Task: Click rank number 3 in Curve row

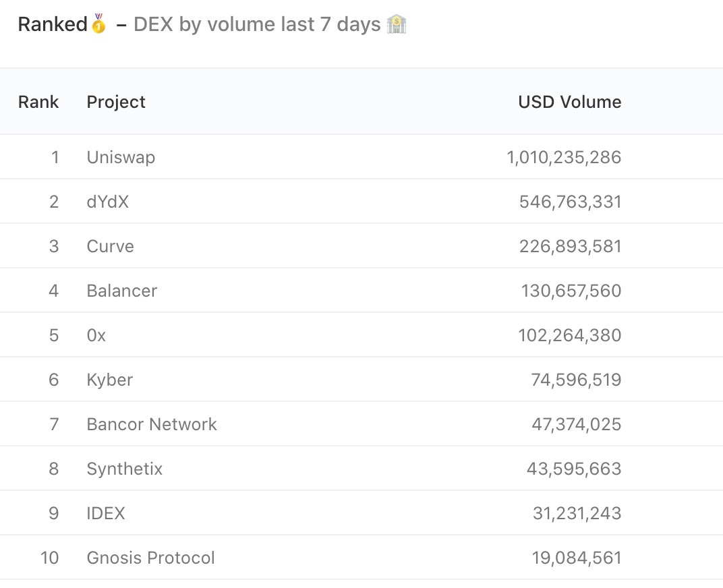Action: coord(54,246)
